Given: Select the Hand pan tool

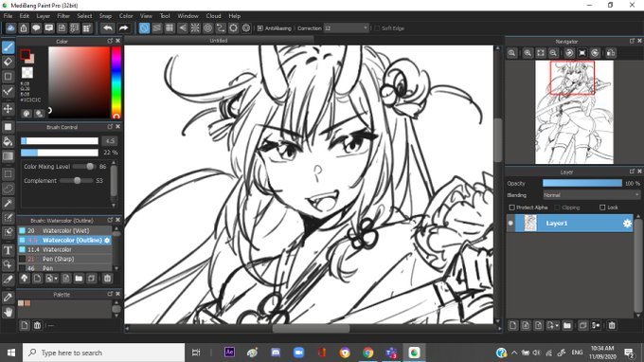Looking at the screenshot, I should [8, 313].
